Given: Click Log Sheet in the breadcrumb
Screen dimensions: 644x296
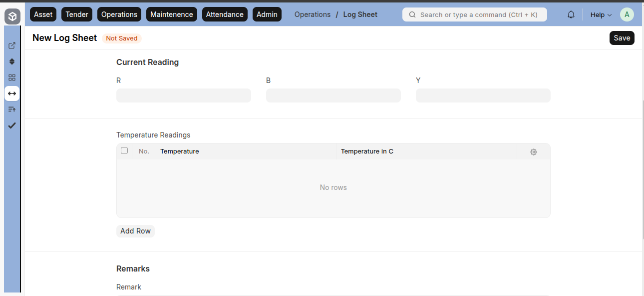Looking at the screenshot, I should point(360,14).
